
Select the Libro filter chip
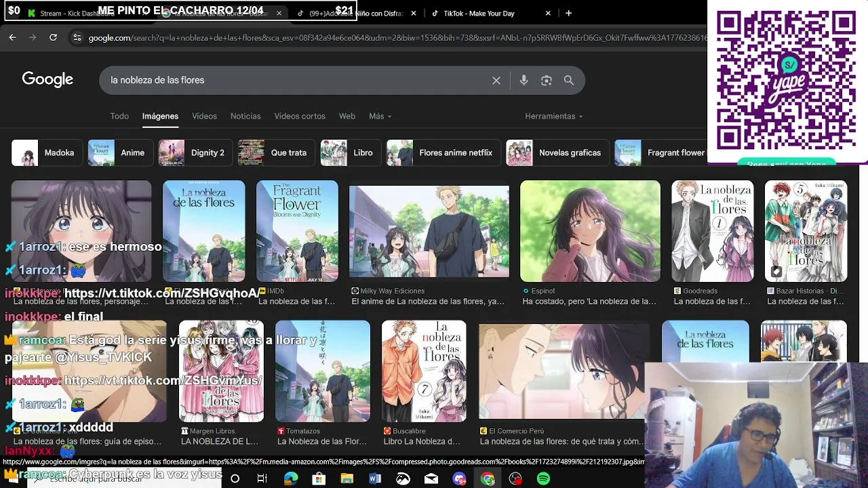(351, 152)
